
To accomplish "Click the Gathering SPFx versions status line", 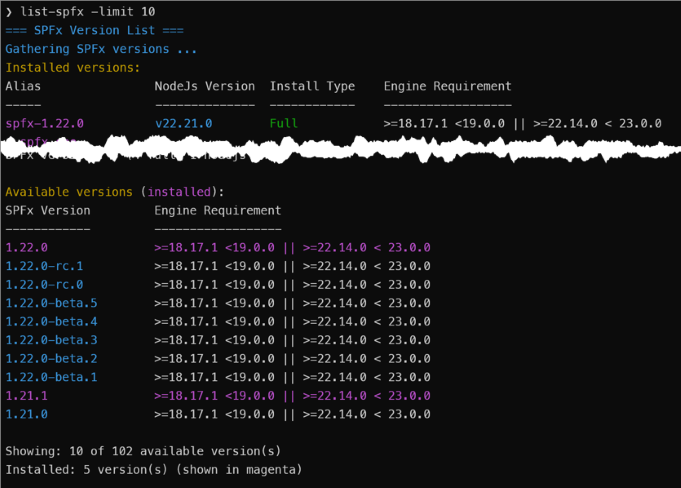I will pyautogui.click(x=101, y=49).
